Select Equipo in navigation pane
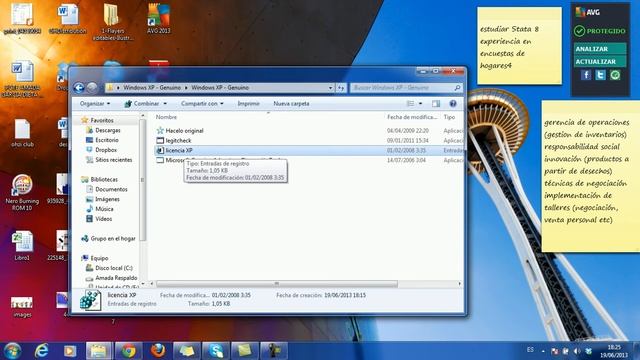The height and width of the screenshot is (360, 640). coord(99,258)
